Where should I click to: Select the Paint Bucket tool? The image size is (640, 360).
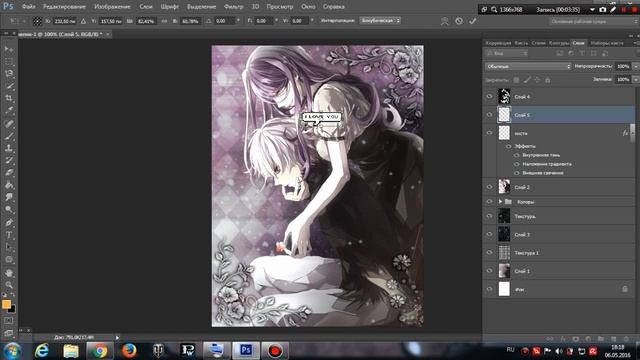pyautogui.click(x=9, y=185)
